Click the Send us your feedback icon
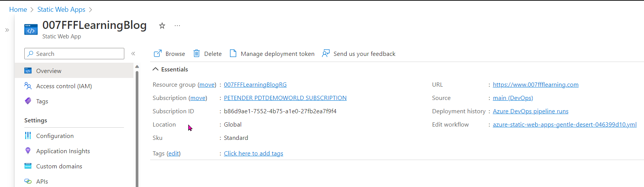644x187 pixels. click(x=326, y=54)
